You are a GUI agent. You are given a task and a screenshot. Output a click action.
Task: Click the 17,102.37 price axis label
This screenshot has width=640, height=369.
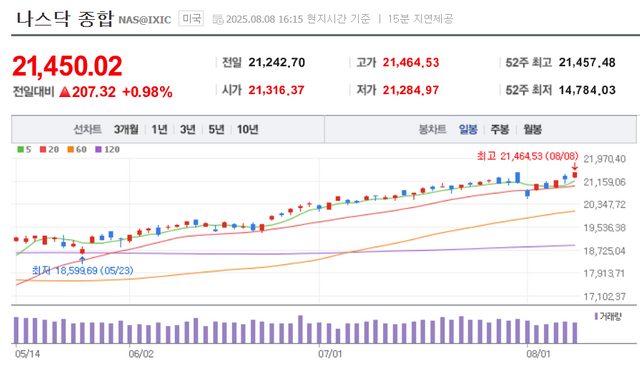click(605, 297)
